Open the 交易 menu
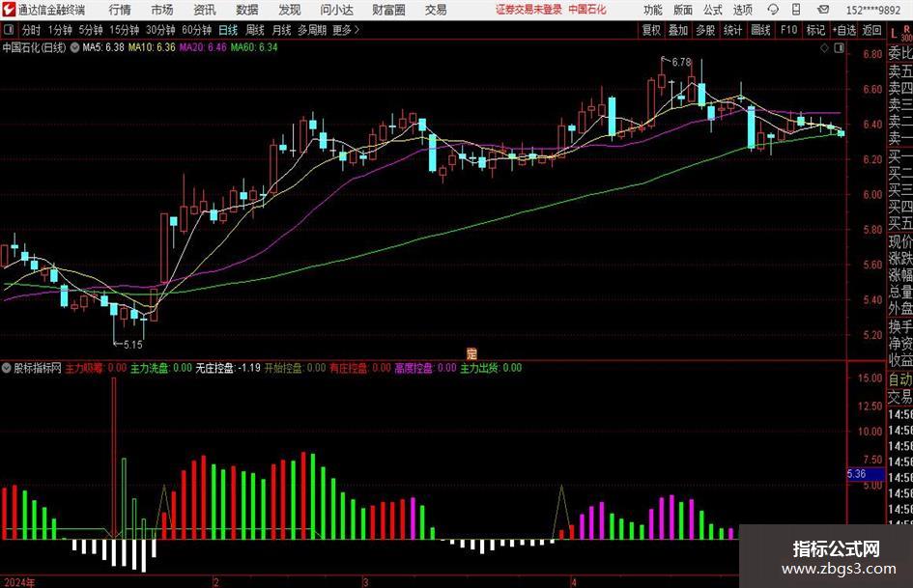This screenshot has height=588, width=913. (x=436, y=10)
